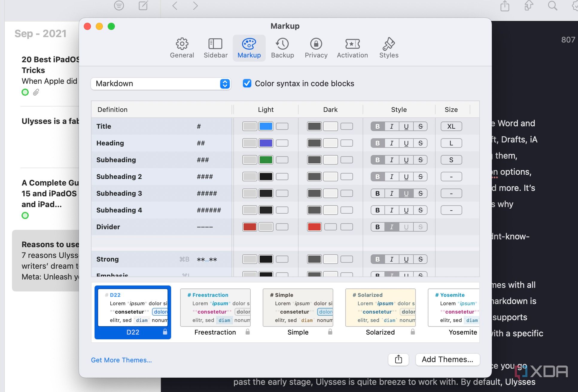Viewport: 578px width, 392px height.
Task: Click the search magnifier icon
Action: click(x=552, y=6)
